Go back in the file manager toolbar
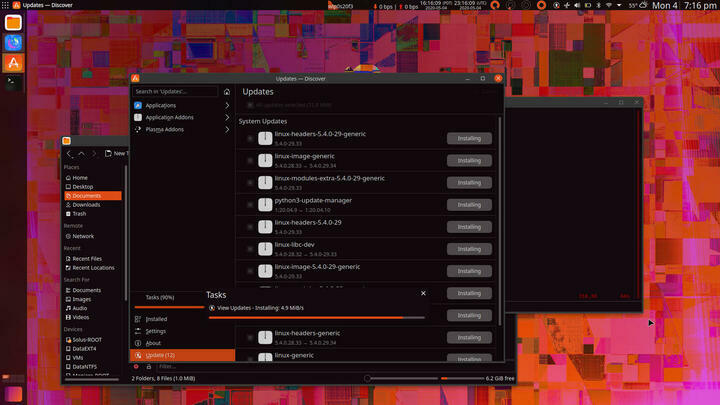The width and height of the screenshot is (720, 405). pyautogui.click(x=69, y=153)
